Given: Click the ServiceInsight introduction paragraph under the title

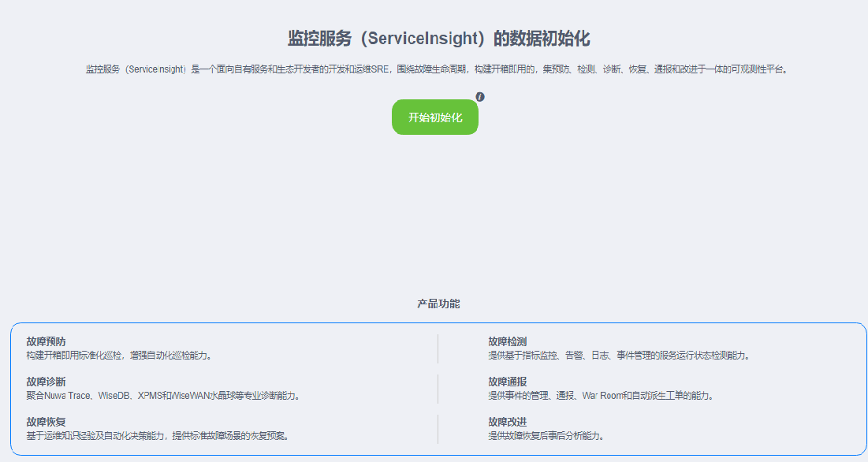Looking at the screenshot, I should click(x=436, y=69).
